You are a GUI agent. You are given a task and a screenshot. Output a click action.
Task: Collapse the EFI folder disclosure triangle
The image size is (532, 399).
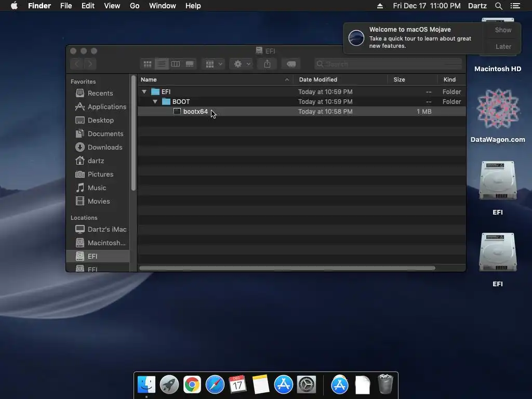click(x=144, y=91)
